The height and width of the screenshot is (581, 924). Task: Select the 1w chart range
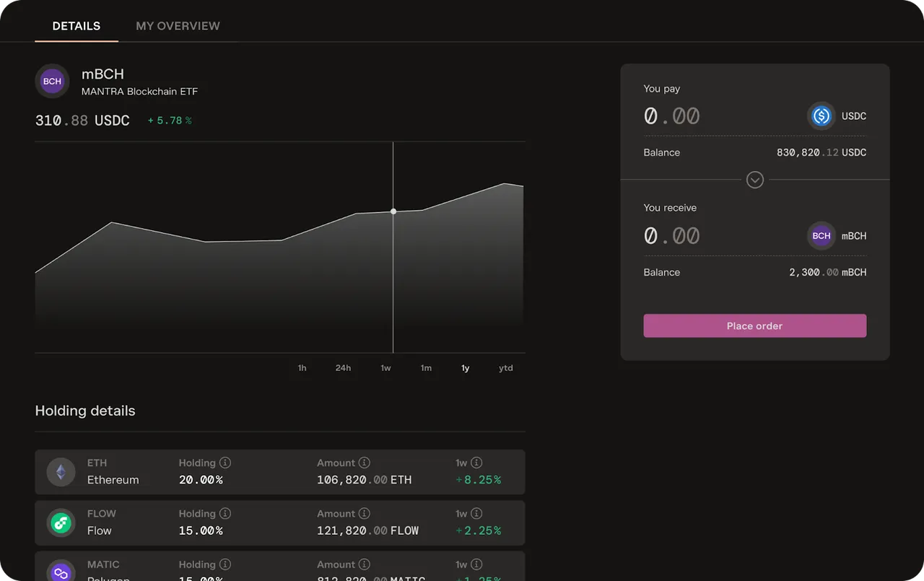tap(386, 368)
